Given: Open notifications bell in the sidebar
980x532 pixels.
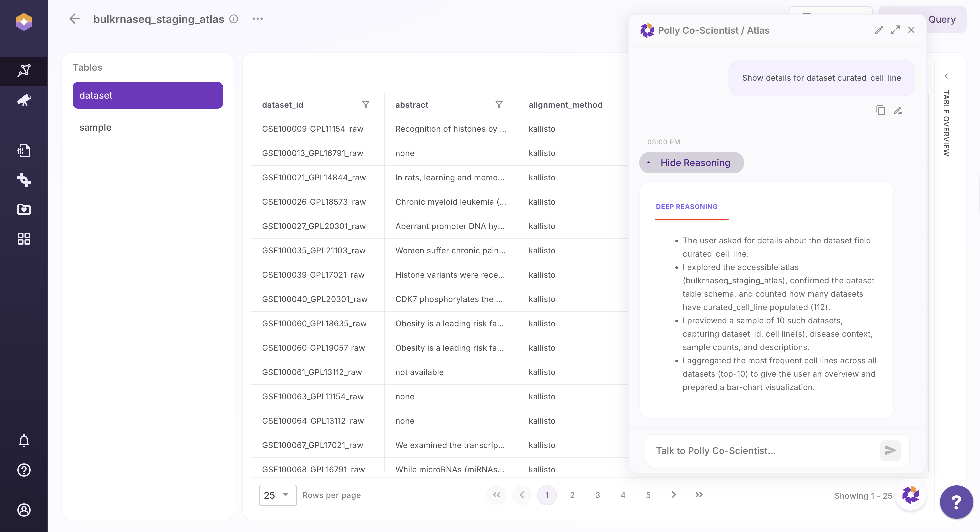Looking at the screenshot, I should pyautogui.click(x=24, y=440).
